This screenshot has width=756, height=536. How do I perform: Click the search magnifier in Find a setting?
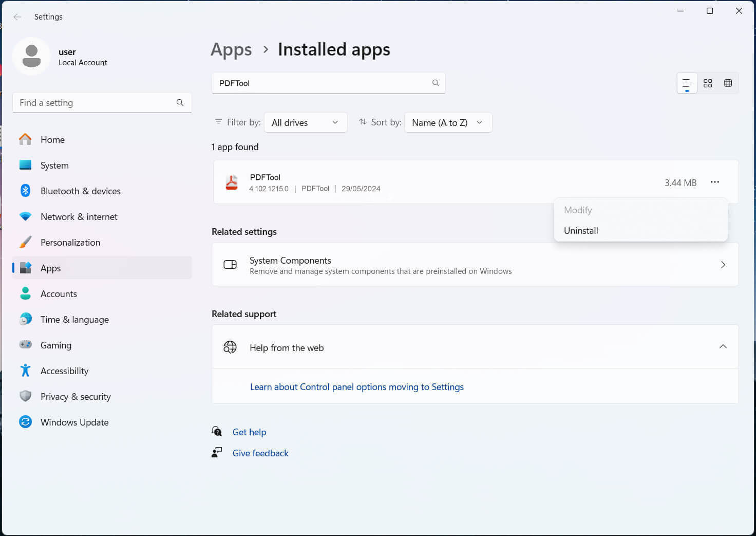[x=180, y=103]
